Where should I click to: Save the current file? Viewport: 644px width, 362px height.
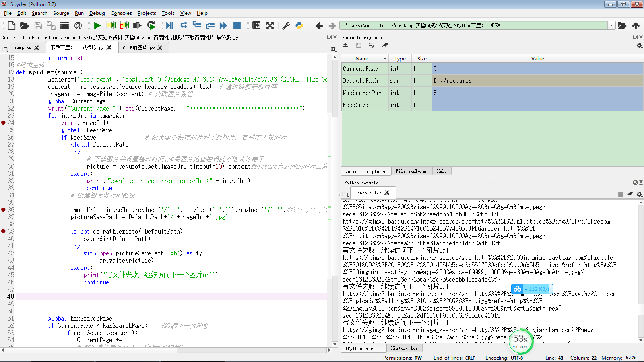(x=37, y=25)
